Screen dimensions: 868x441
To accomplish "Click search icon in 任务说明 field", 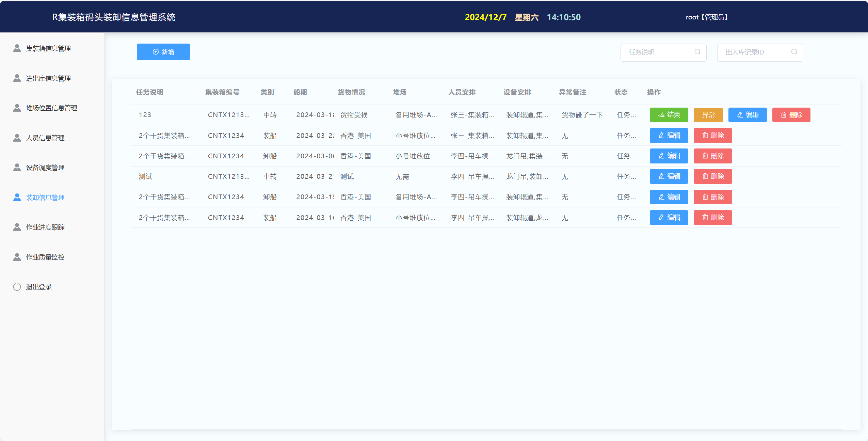I will (697, 52).
